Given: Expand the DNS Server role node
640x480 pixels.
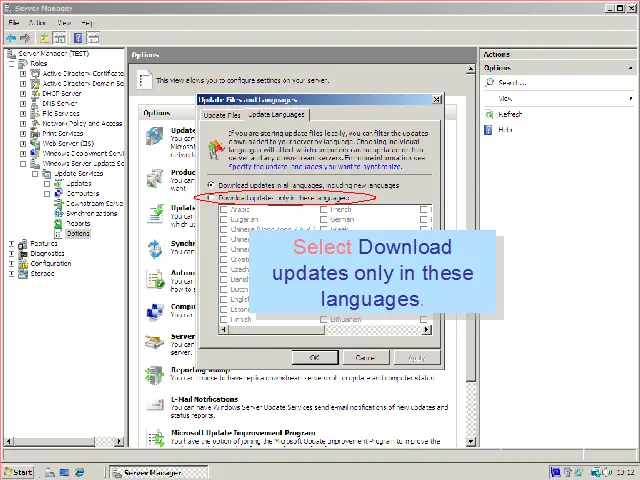Looking at the screenshot, I should coord(24,103).
